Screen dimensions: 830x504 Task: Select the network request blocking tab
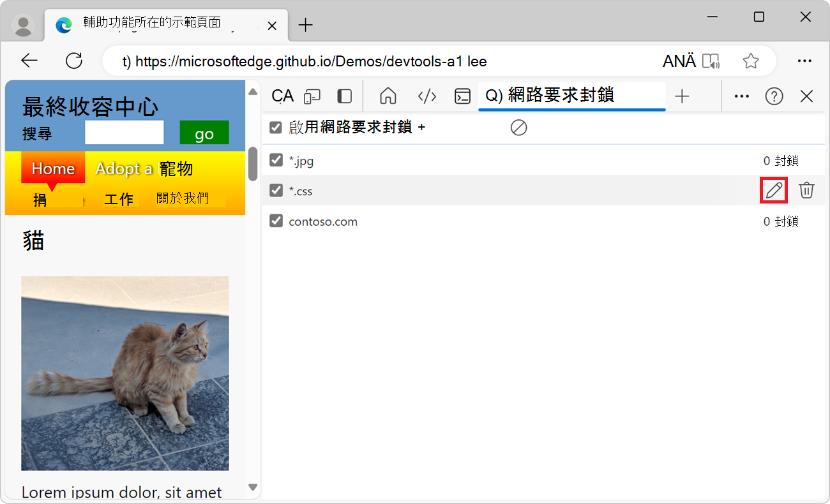coord(571,96)
